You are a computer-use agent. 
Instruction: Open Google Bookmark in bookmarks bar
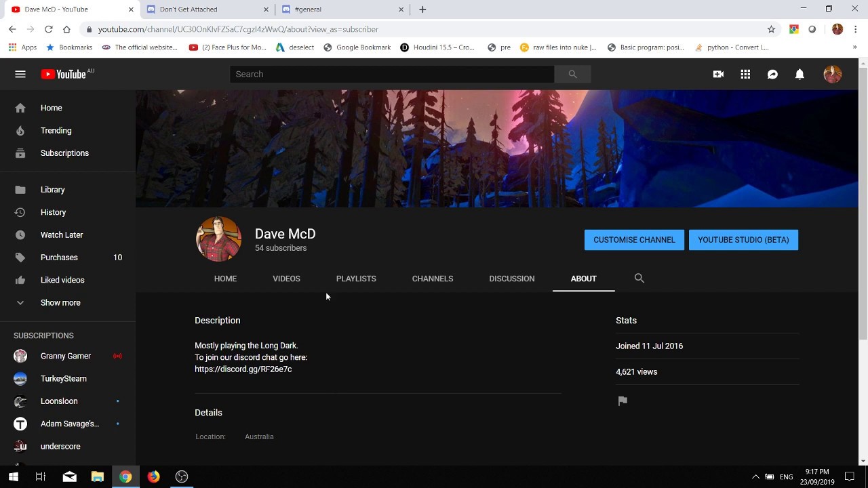[x=357, y=47]
